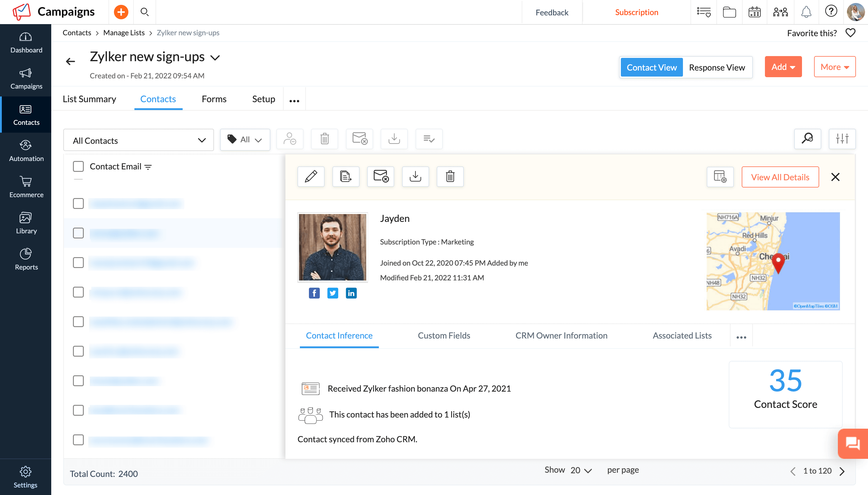This screenshot has width=868, height=495.
Task: Click the column filter sliders icon
Action: (842, 139)
